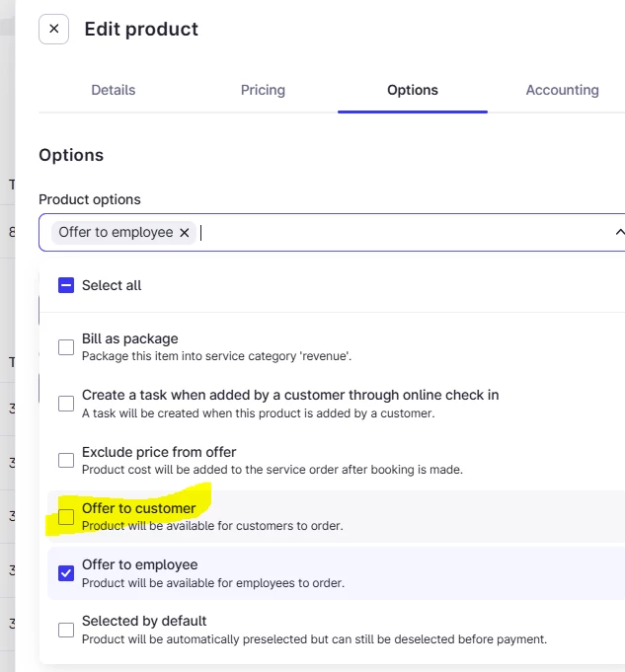Switch to the Details tab
This screenshot has width=625, height=672.
114,90
